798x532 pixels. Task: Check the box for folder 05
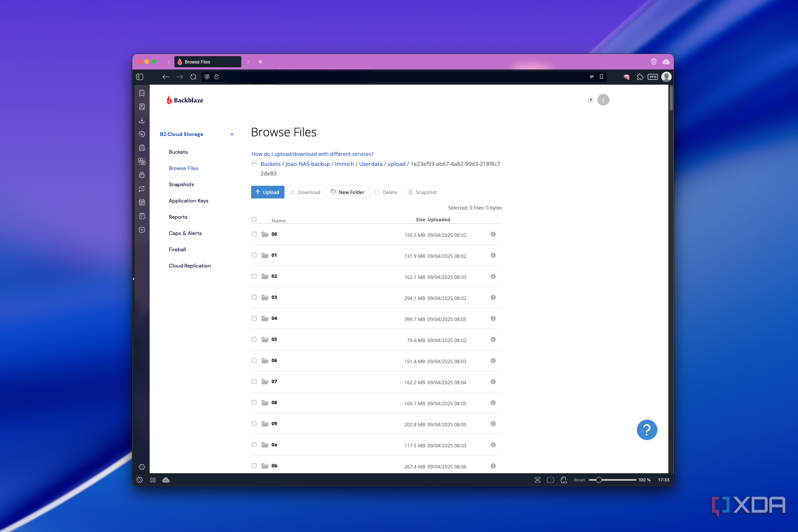click(x=254, y=340)
